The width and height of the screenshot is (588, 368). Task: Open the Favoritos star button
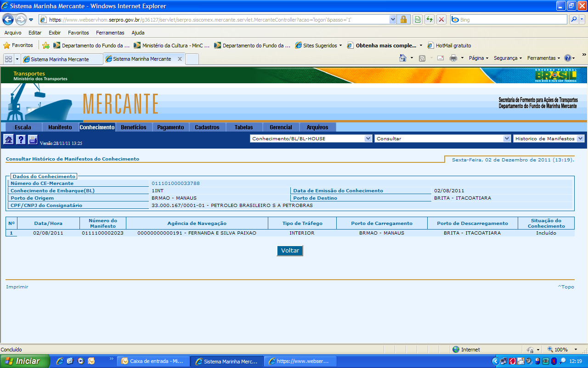point(18,46)
